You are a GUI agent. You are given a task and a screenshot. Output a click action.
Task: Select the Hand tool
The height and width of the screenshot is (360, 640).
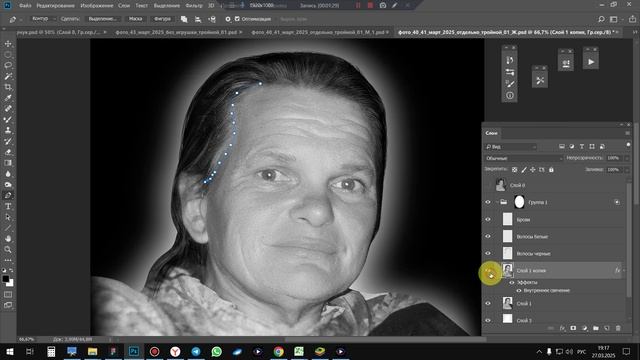point(8,238)
